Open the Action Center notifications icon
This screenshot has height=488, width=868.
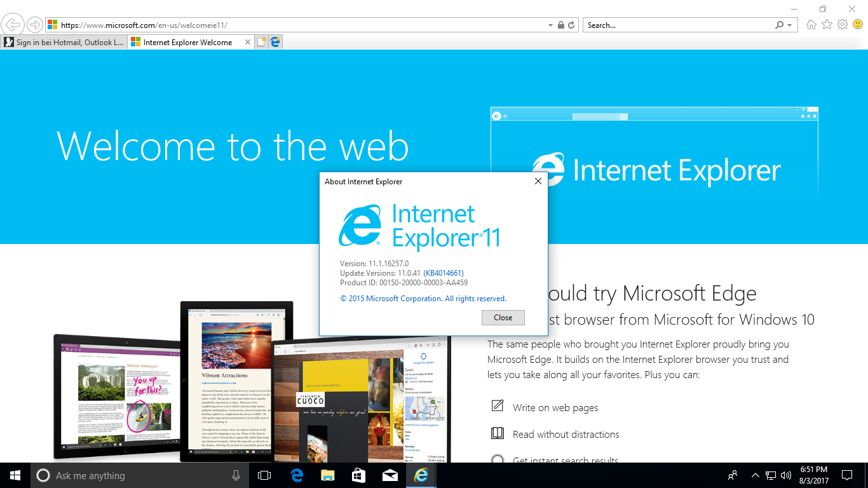[846, 475]
